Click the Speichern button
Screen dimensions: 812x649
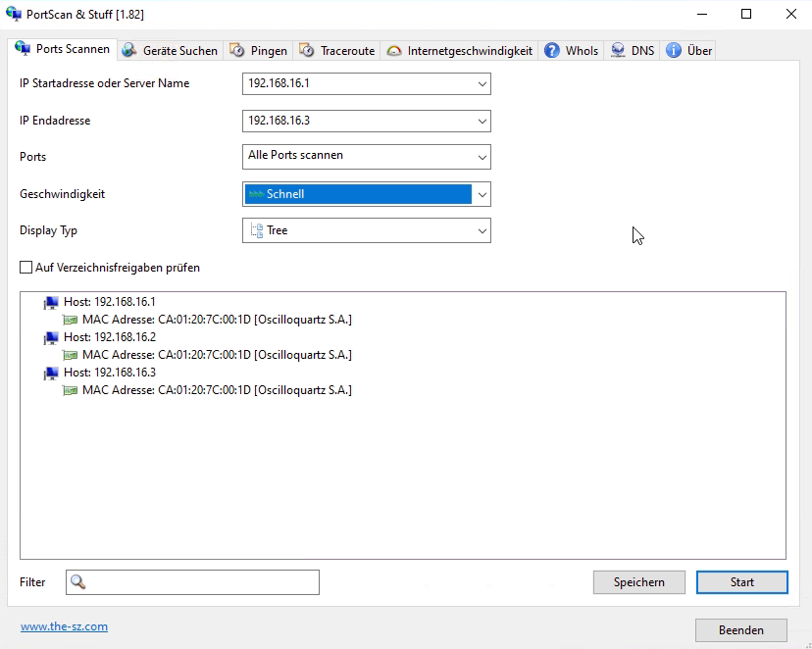pos(638,582)
